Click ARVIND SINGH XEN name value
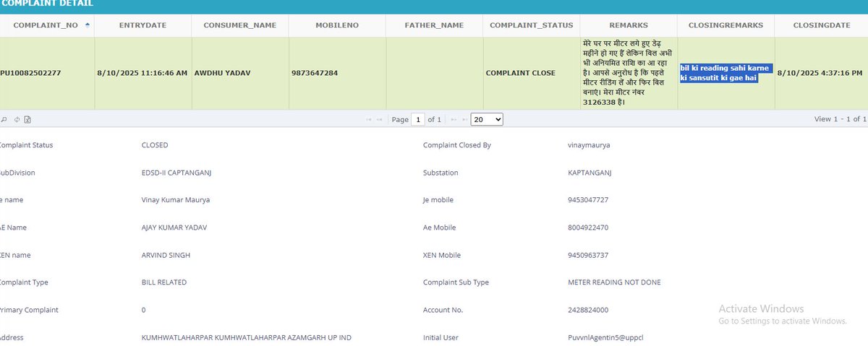 coord(166,255)
